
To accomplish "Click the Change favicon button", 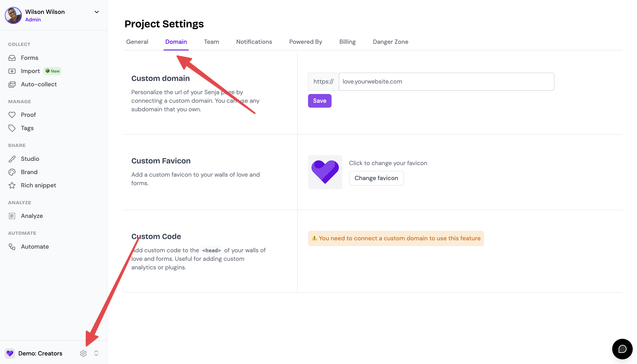I will pos(376,178).
